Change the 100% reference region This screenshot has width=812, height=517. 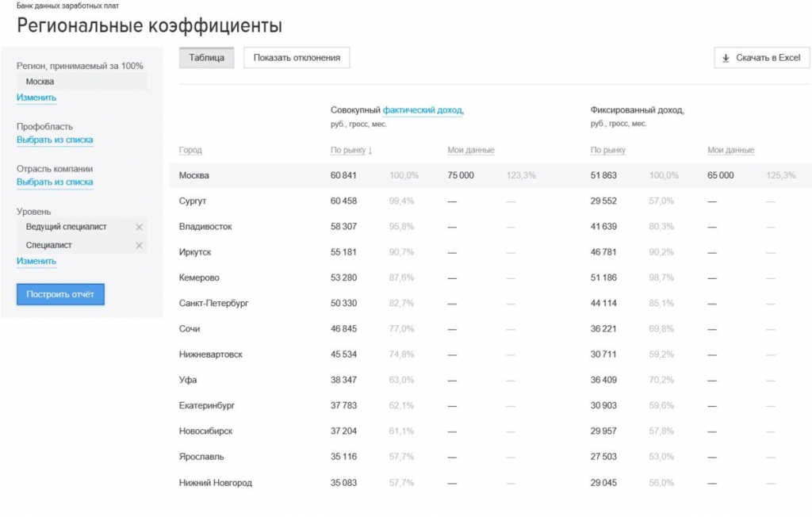point(36,98)
